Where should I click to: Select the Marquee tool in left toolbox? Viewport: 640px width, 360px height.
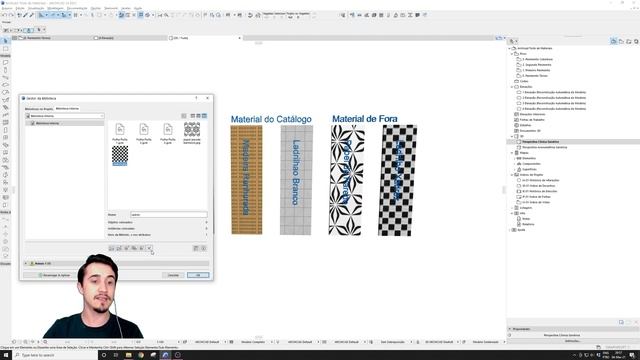point(5,49)
